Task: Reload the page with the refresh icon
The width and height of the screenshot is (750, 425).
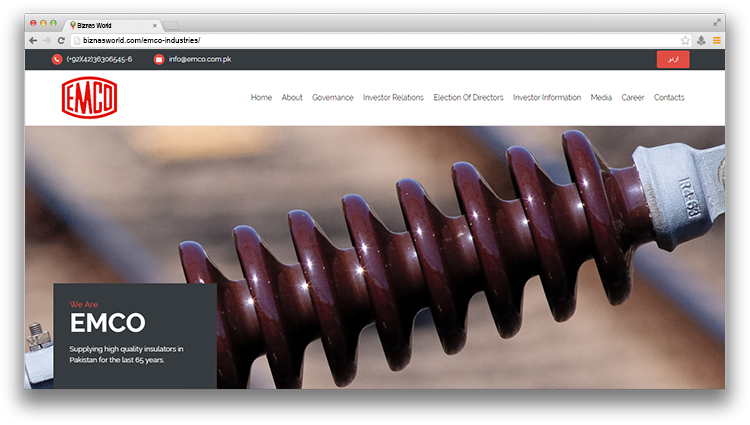Action: (x=61, y=40)
